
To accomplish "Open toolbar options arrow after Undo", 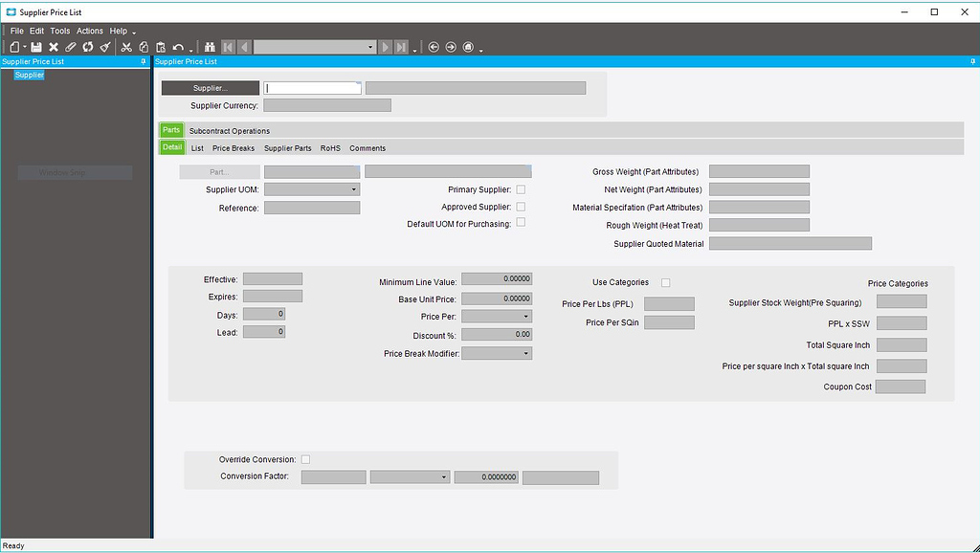I will (190, 50).
